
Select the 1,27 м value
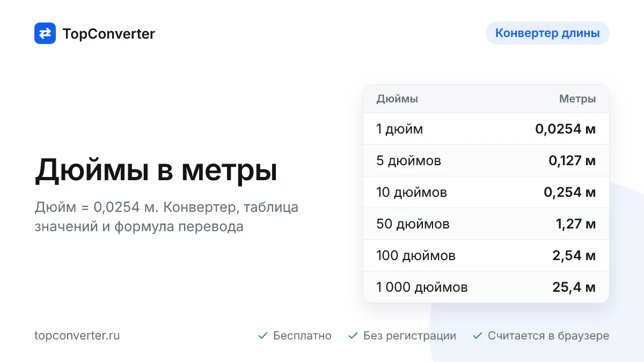coord(576,224)
